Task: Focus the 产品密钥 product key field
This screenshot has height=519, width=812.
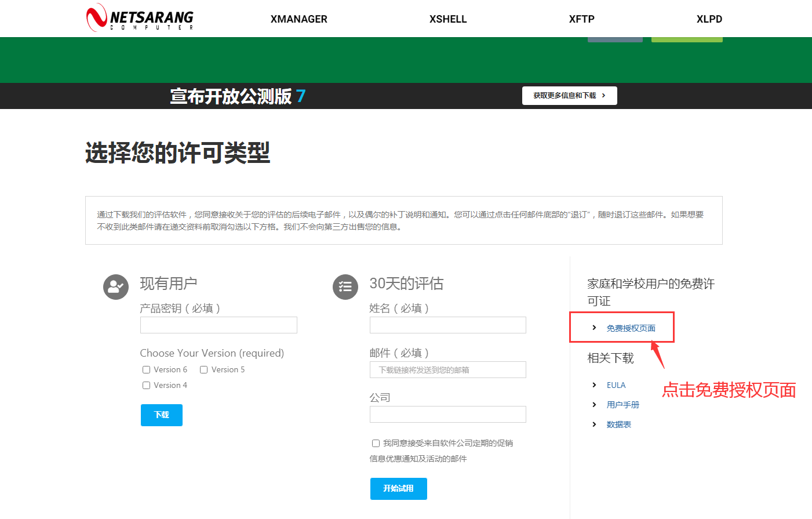Action: [x=219, y=325]
